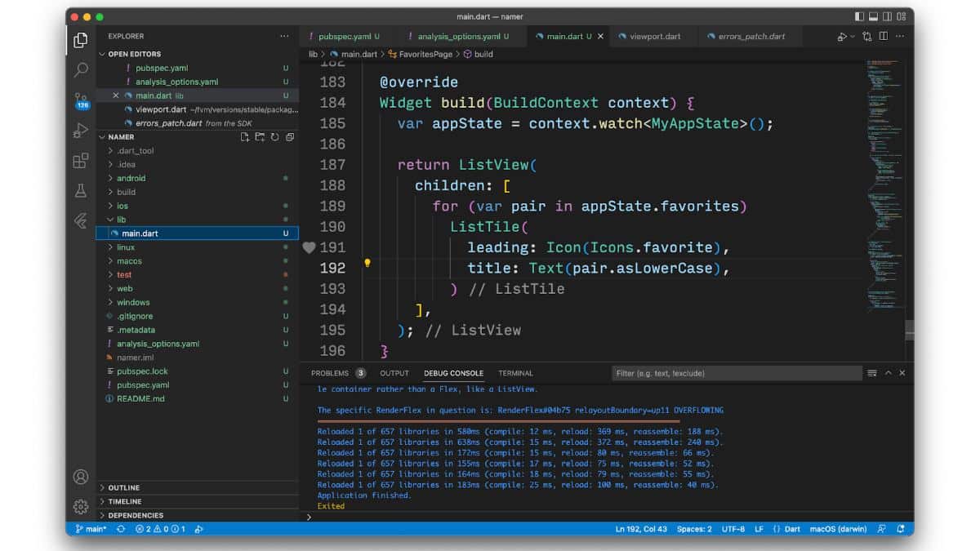Screen dimensions: 980x551
Task: Open the Run and Debug view
Action: [80, 130]
